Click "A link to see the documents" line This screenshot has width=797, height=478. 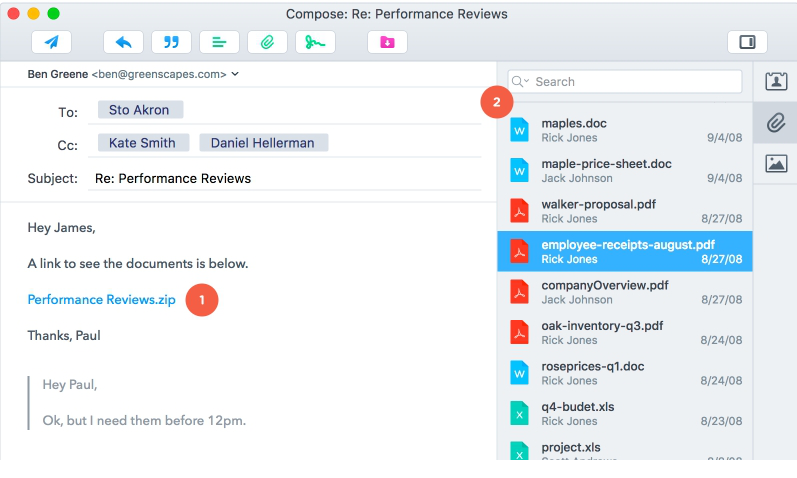138,263
